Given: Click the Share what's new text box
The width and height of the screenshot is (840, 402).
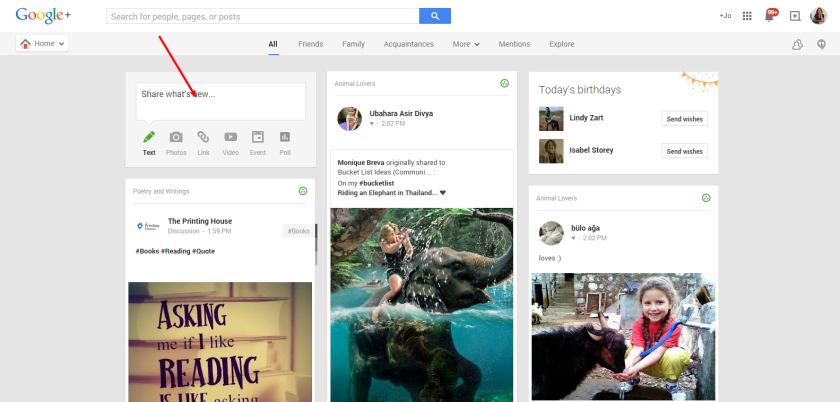Looking at the screenshot, I should 221,101.
